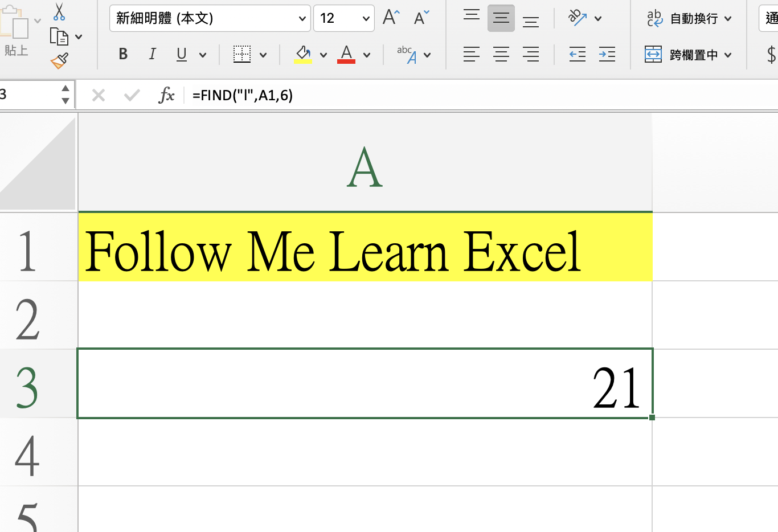Select the Format Painter brush
This screenshot has height=532, width=778.
click(59, 60)
